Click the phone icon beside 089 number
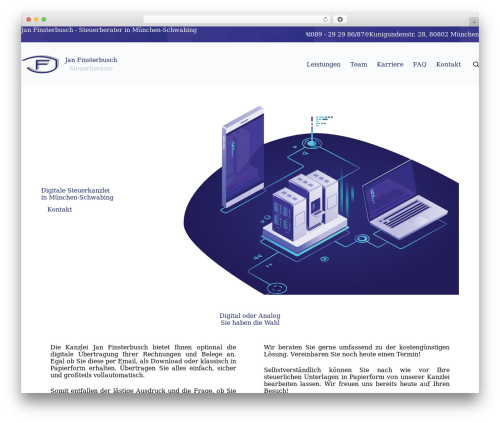Image resolution: width=500 pixels, height=423 pixels. [307, 34]
